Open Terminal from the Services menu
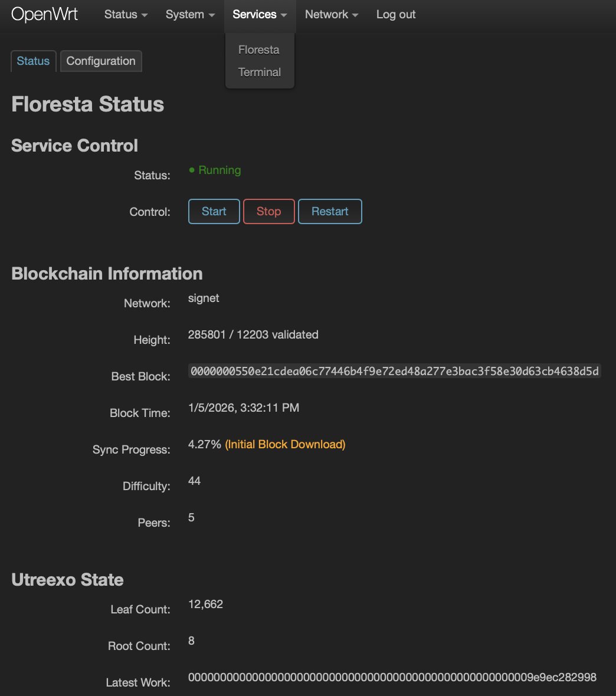Viewport: 616px width, 696px height. coord(259,72)
